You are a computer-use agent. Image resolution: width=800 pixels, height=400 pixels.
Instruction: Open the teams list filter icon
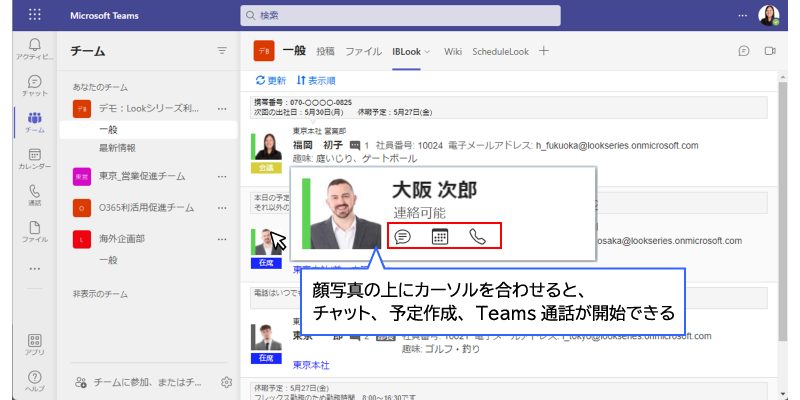[222, 50]
